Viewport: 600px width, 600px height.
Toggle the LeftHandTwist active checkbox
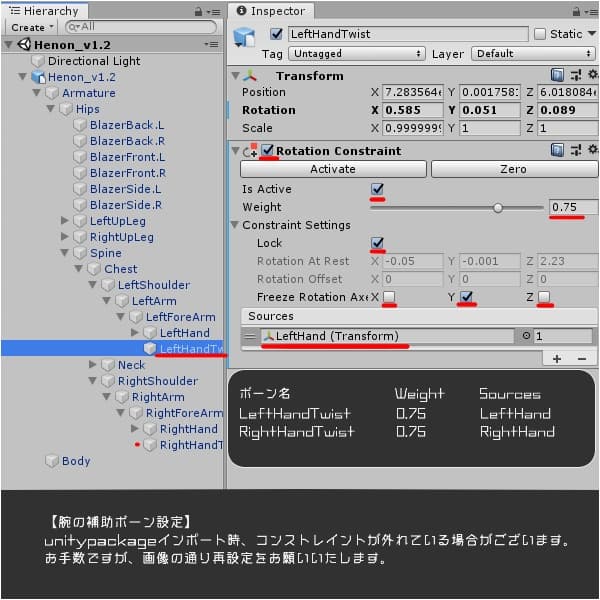click(x=276, y=34)
